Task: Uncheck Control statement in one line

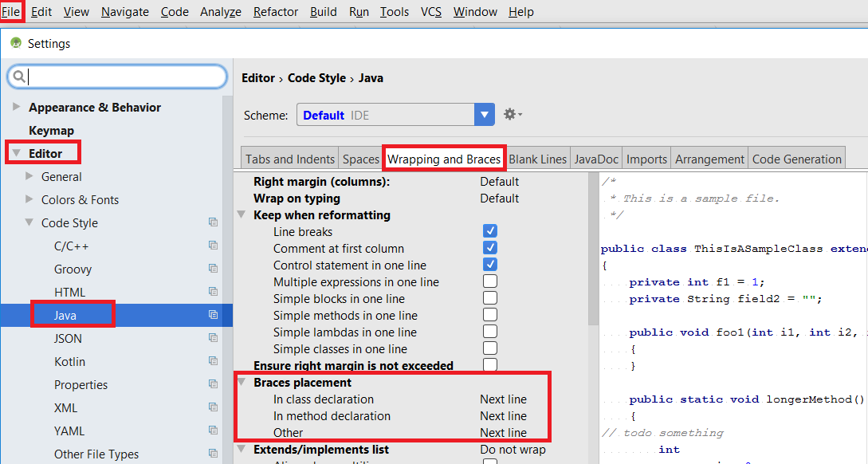Action: point(490,264)
